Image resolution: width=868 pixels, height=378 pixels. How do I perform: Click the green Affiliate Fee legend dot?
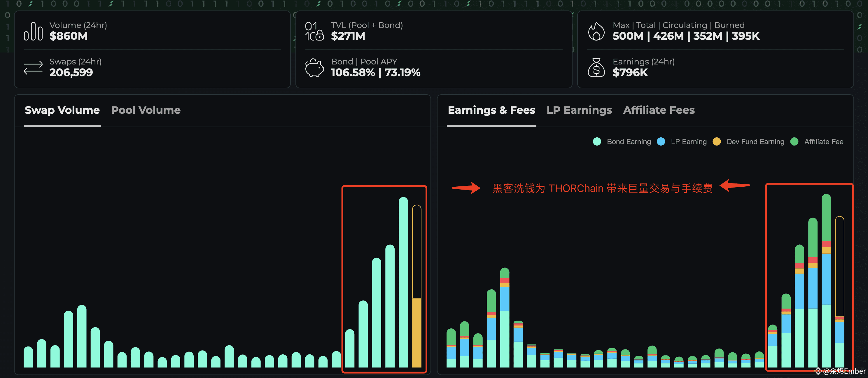[795, 141]
